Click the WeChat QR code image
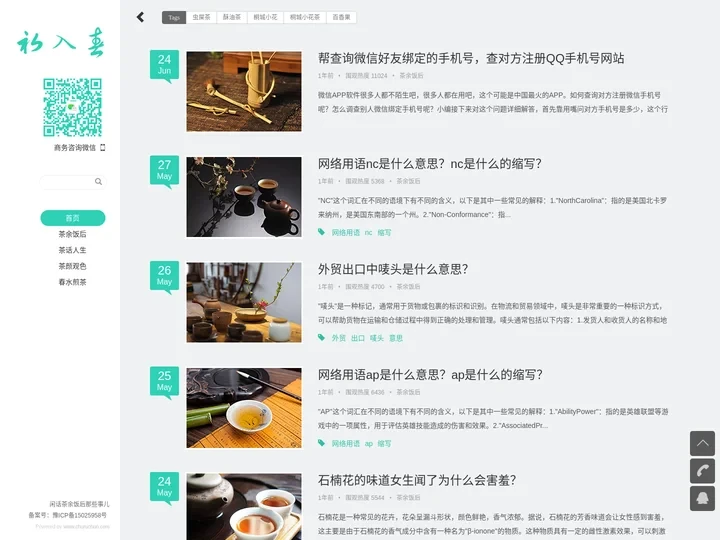This screenshot has height=540, width=720. point(73,107)
